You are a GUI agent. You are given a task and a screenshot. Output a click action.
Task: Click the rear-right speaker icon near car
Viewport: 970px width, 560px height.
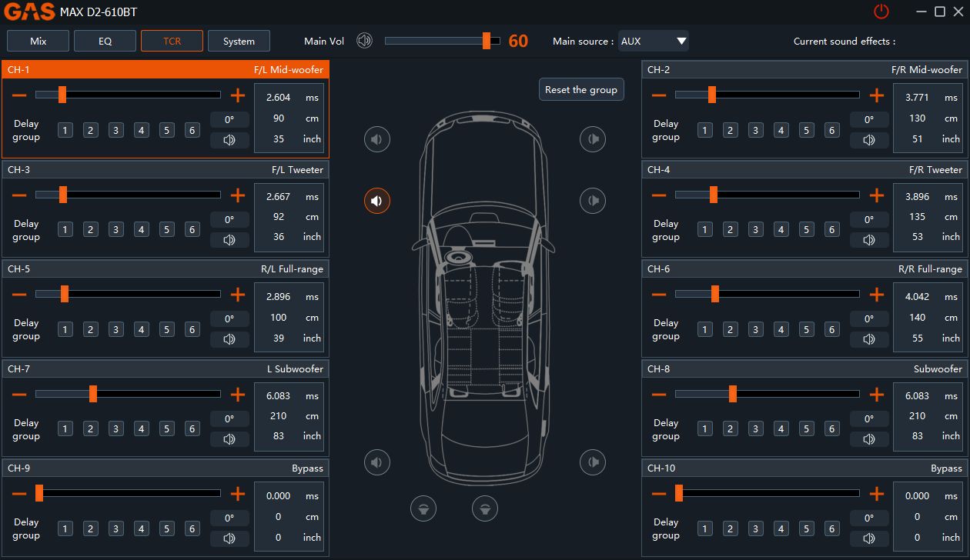coord(593,462)
